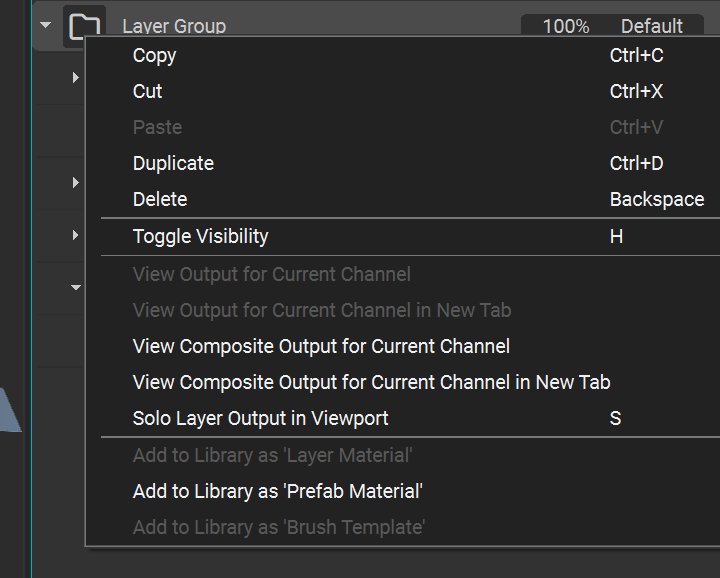Expand the second collapsed layer row arrow
720x578 pixels.
(x=76, y=182)
